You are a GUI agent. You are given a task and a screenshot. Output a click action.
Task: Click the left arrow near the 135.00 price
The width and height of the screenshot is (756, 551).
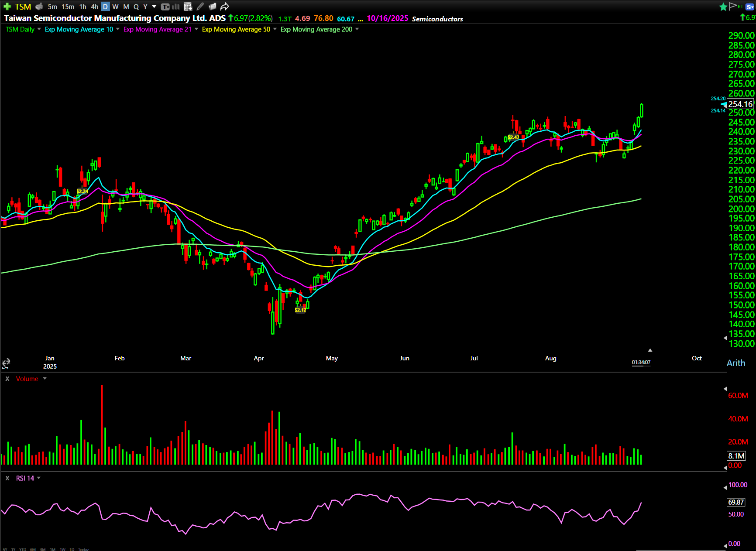pyautogui.click(x=725, y=338)
